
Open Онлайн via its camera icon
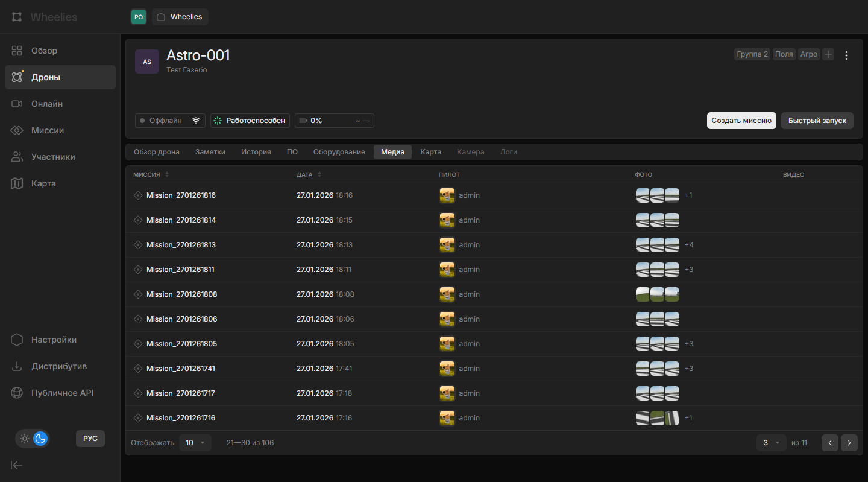[x=17, y=104]
